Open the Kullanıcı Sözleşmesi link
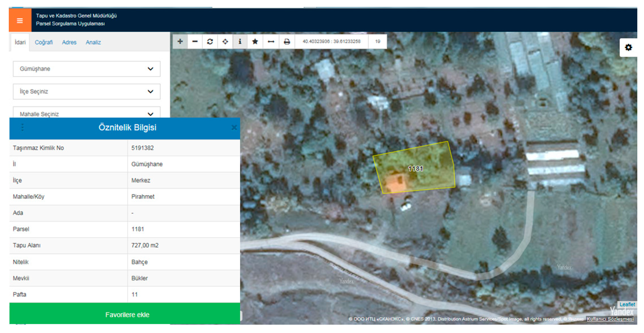 click(610, 319)
